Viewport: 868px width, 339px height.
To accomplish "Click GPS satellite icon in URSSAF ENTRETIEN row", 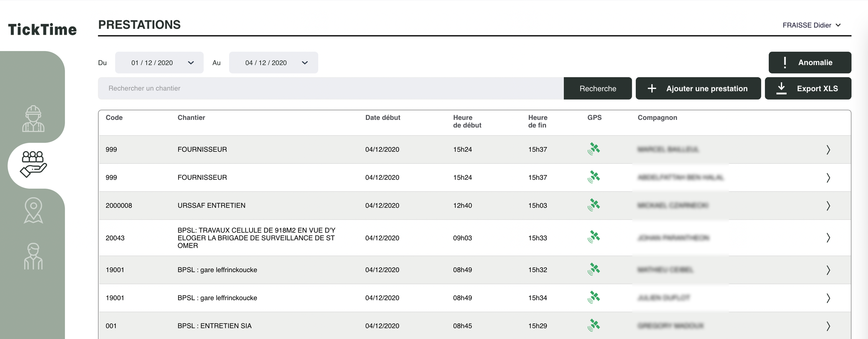I will pyautogui.click(x=594, y=205).
